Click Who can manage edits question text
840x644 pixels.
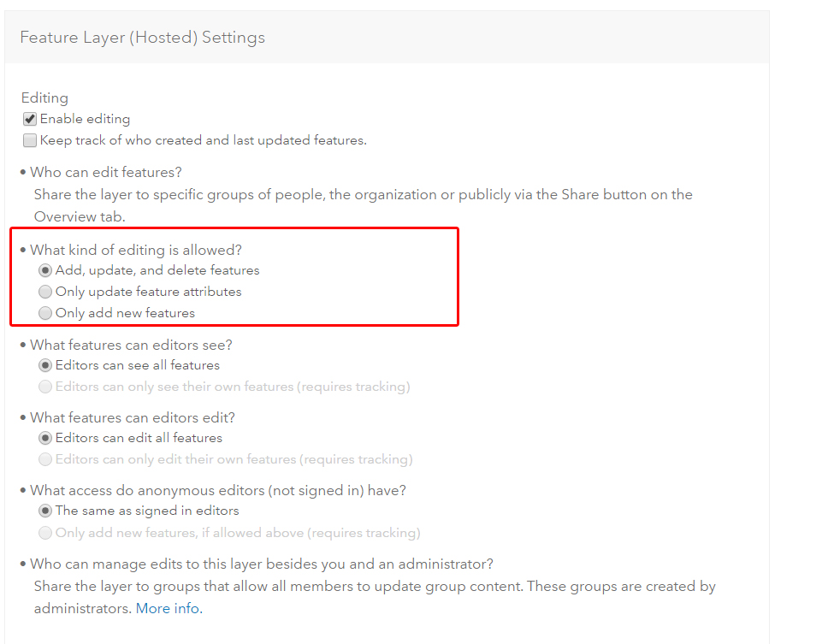[262, 564]
